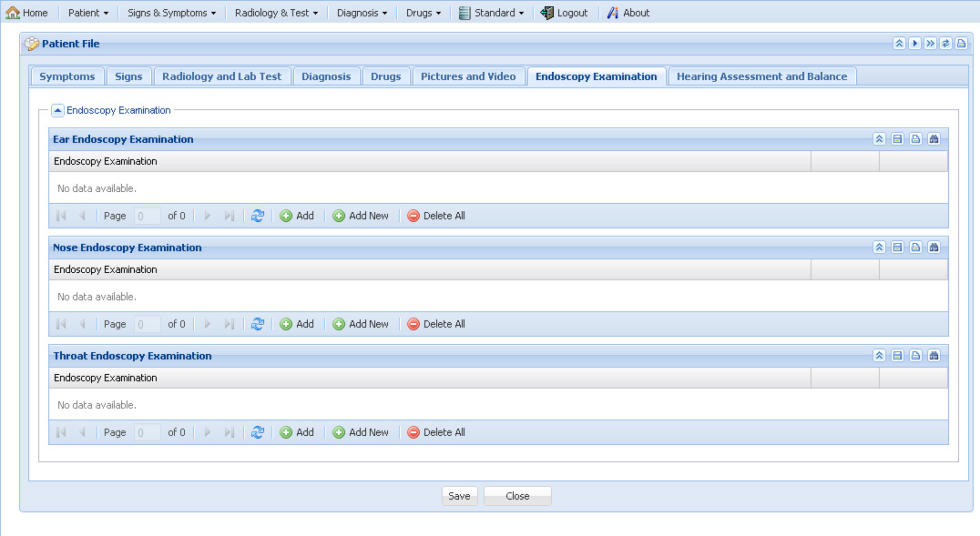This screenshot has height=536, width=980.
Task: Click the play arrow icon in Patient File header
Action: (x=914, y=43)
